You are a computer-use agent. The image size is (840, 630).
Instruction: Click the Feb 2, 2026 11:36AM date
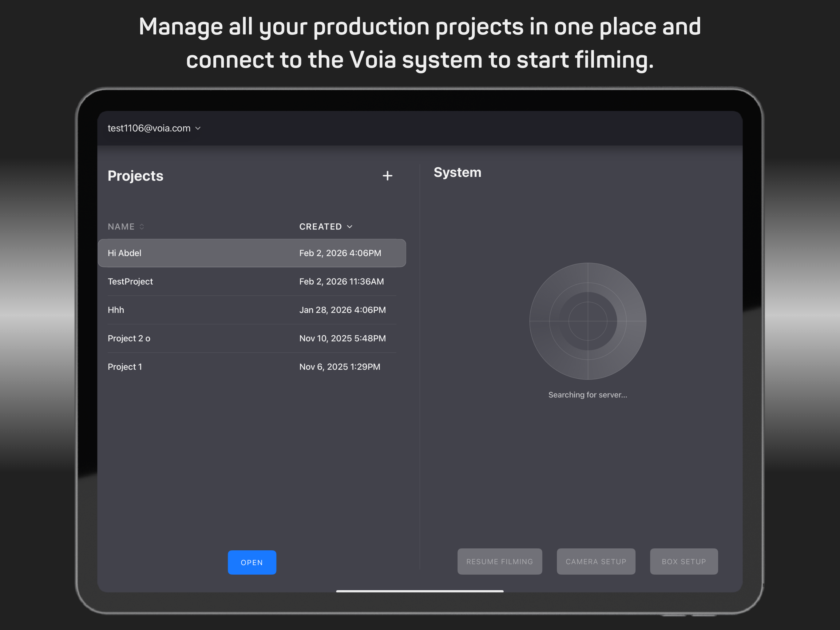[341, 281]
